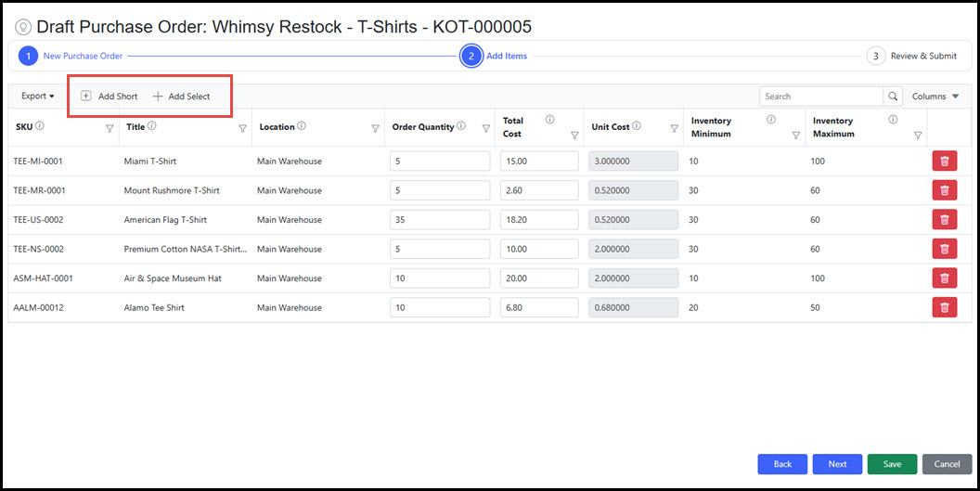Open the SKU column filter

(x=110, y=129)
